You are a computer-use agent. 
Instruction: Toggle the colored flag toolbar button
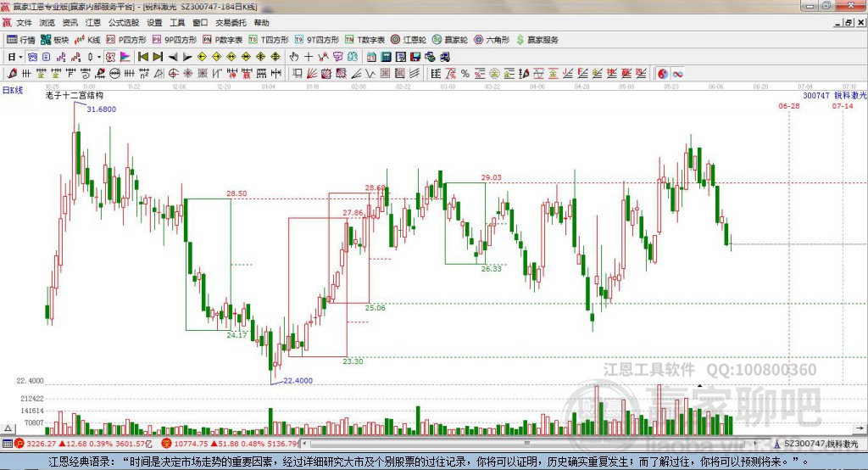click(125, 57)
